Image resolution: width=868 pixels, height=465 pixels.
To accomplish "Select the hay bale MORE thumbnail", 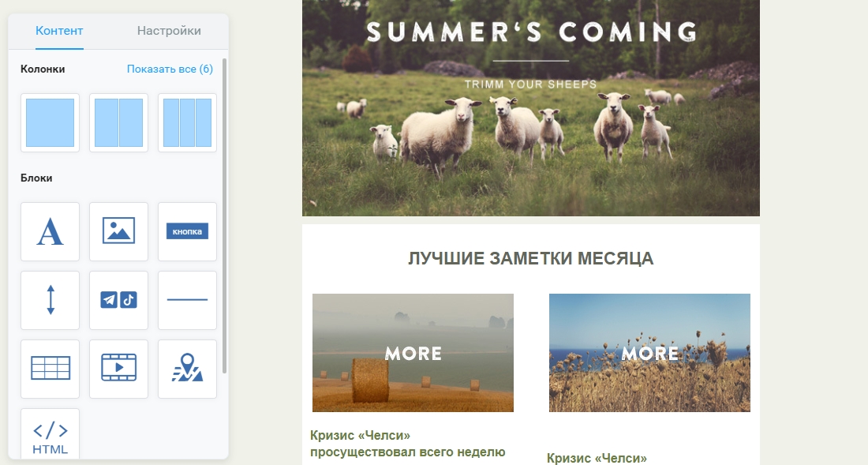I will tap(413, 353).
